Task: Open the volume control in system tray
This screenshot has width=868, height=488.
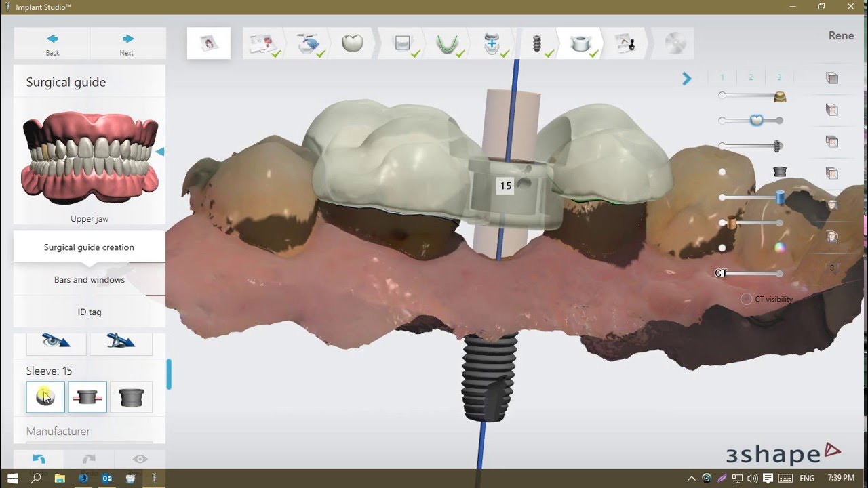Action: pos(752,479)
